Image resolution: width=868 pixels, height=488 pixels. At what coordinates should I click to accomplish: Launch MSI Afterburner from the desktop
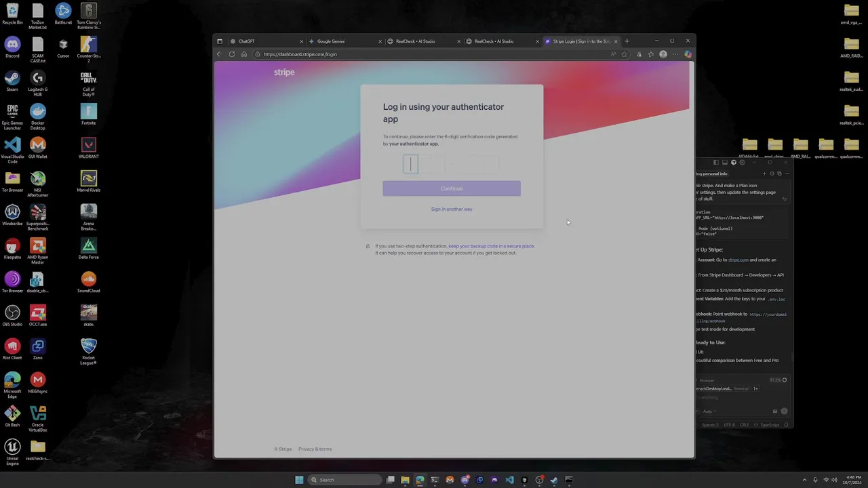pyautogui.click(x=38, y=184)
